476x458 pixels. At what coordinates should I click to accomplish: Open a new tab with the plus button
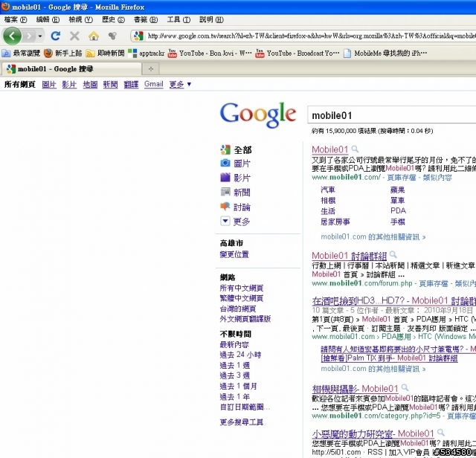(151, 69)
